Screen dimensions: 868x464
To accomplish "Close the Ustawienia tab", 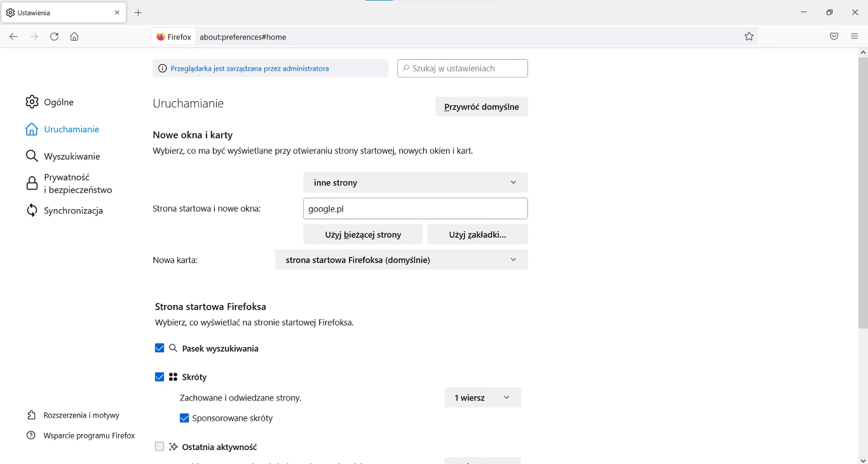I will coord(117,13).
